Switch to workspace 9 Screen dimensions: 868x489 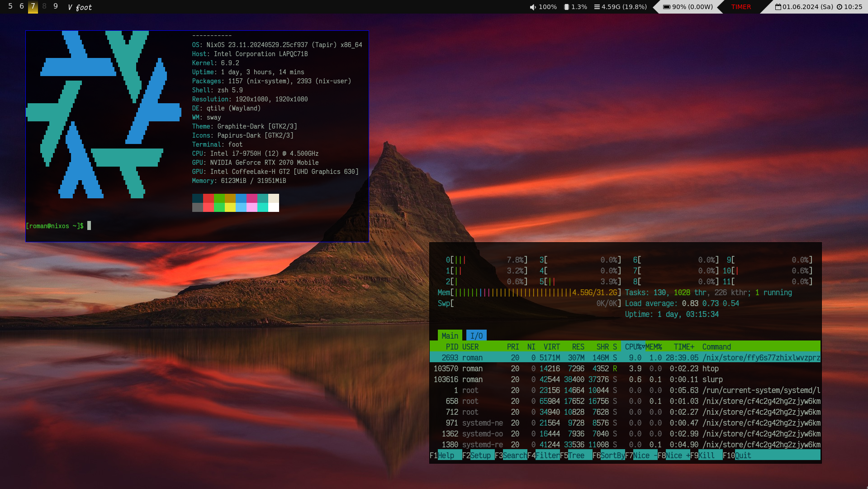point(56,6)
